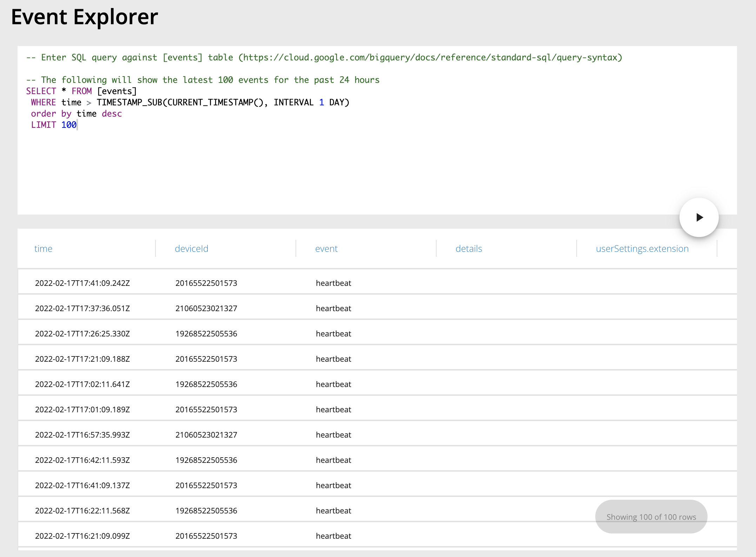Image resolution: width=756 pixels, height=557 pixels.
Task: Select timestamp 2022-02-17T16:41:09.137Z
Action: (x=82, y=485)
